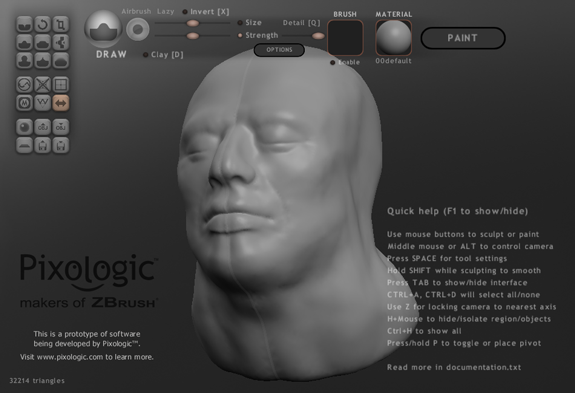Add a New Plane with the plane icon
The height and width of the screenshot is (393, 575).
point(25,145)
